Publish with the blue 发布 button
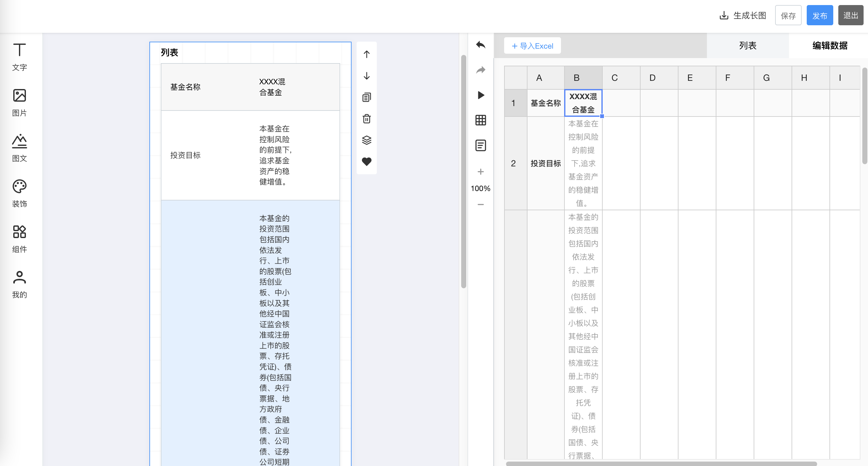Viewport: 868px width, 466px height. tap(819, 15)
